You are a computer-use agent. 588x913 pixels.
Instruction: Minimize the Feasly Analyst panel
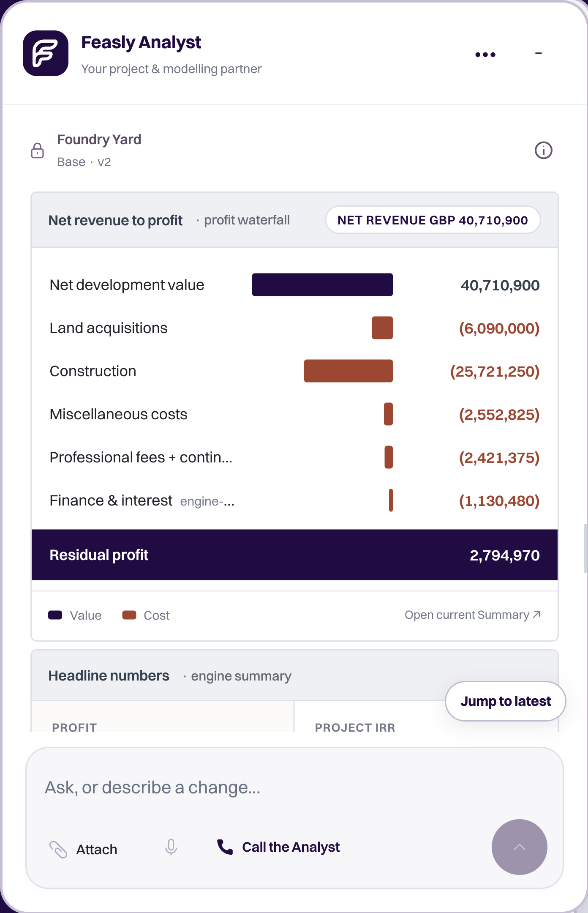pos(539,53)
